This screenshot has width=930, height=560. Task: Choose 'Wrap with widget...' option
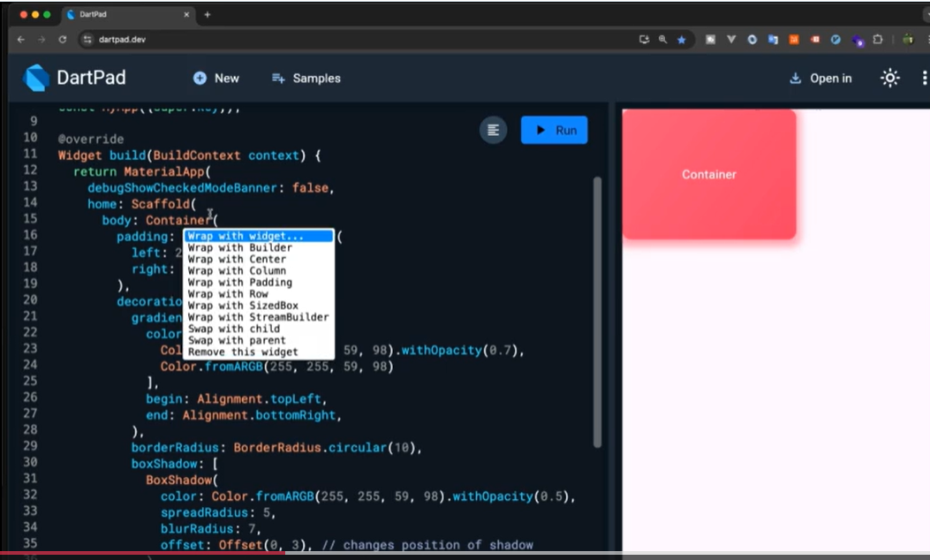259,236
